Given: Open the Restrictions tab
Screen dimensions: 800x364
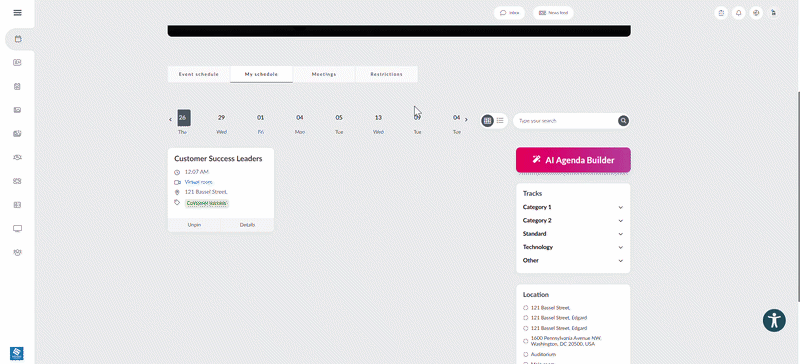Looking at the screenshot, I should coord(386,74).
